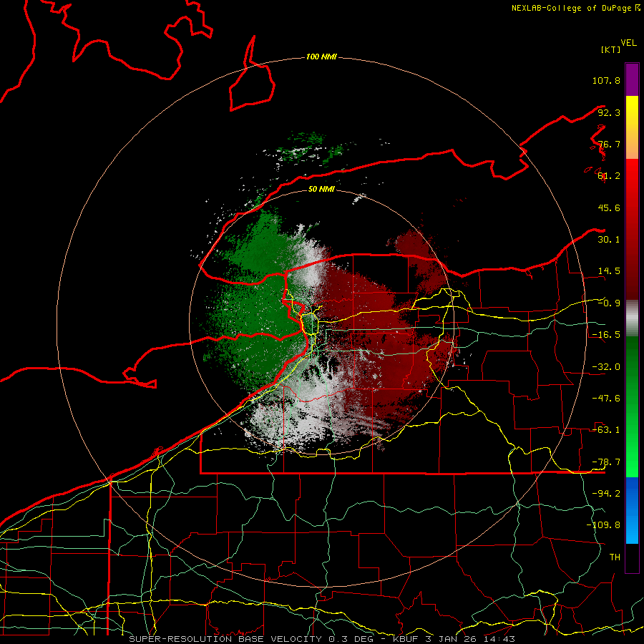Pick the gray segment of the color bar
Image resolution: width=644 pixels, height=644 pixels.
click(x=632, y=318)
